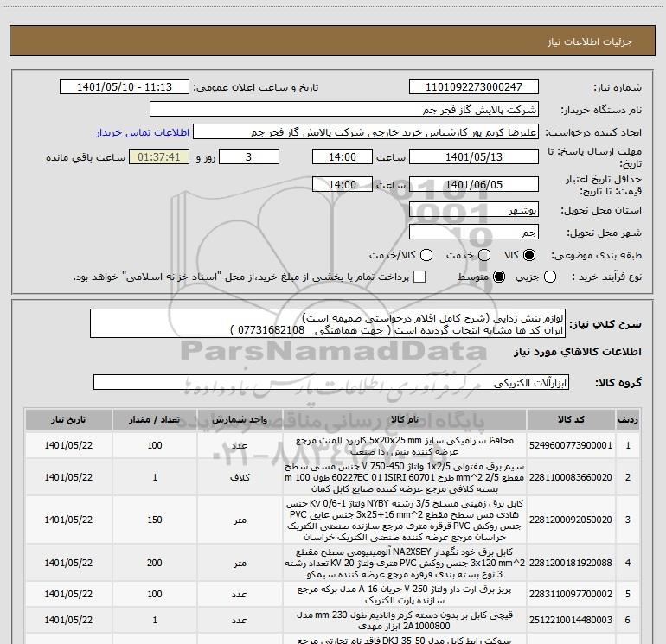666x644 pixels.
Task: Click item code 2283110097700002
Action: (x=571, y=594)
